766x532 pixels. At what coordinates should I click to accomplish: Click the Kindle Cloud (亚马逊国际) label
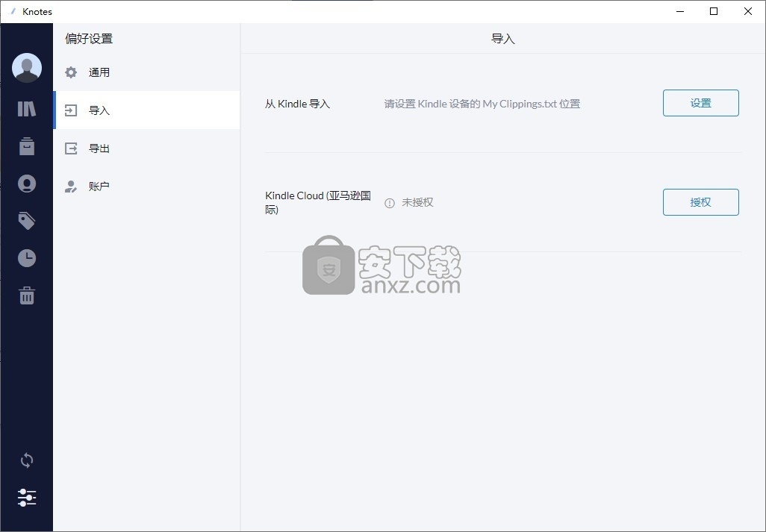[318, 202]
